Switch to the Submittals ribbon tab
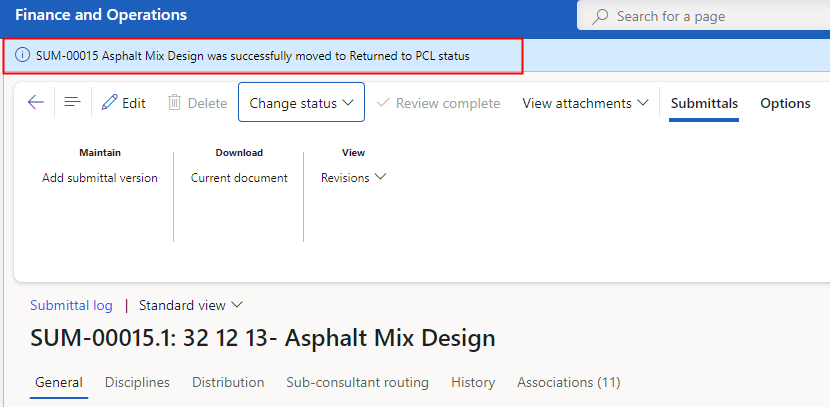 [x=704, y=103]
